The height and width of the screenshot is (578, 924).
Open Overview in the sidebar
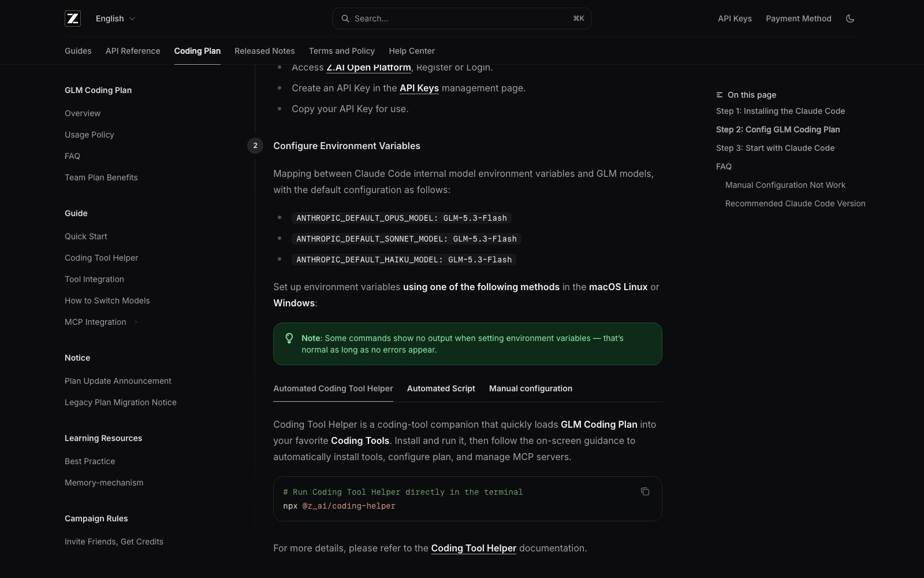pos(83,113)
